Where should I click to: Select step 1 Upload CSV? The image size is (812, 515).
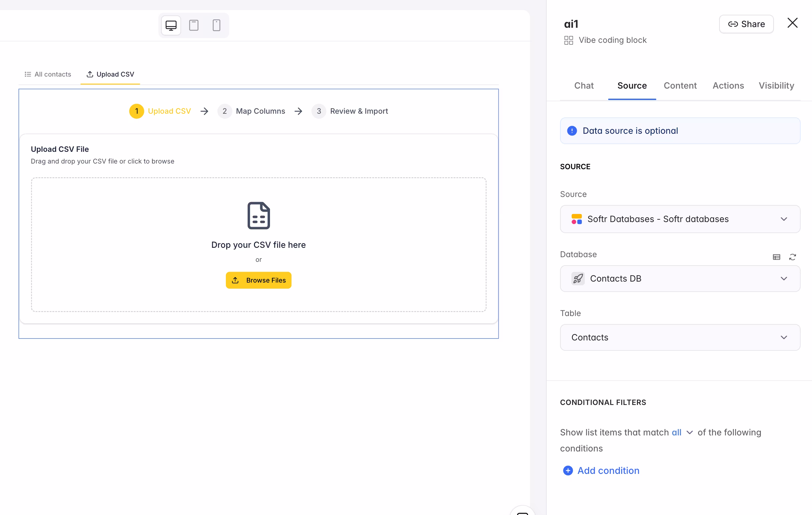(x=160, y=111)
